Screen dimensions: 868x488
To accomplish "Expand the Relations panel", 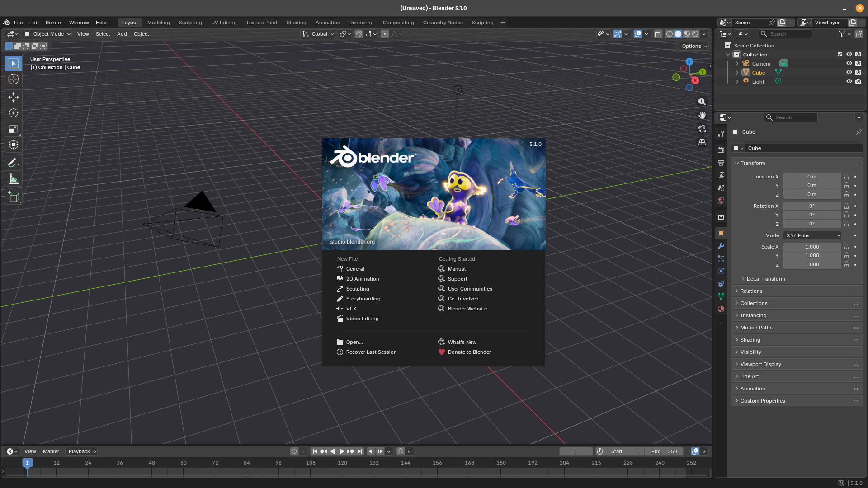I will (x=751, y=291).
